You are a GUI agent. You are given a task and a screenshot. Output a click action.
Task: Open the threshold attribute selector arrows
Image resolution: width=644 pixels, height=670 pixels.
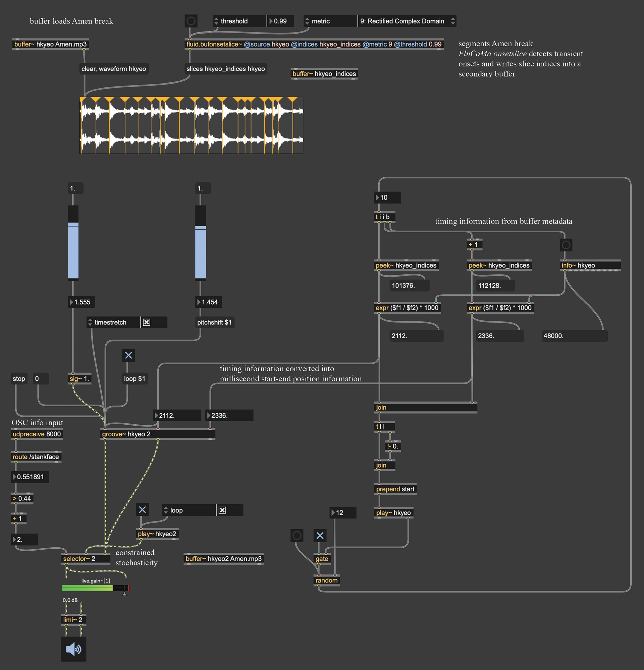(x=216, y=21)
